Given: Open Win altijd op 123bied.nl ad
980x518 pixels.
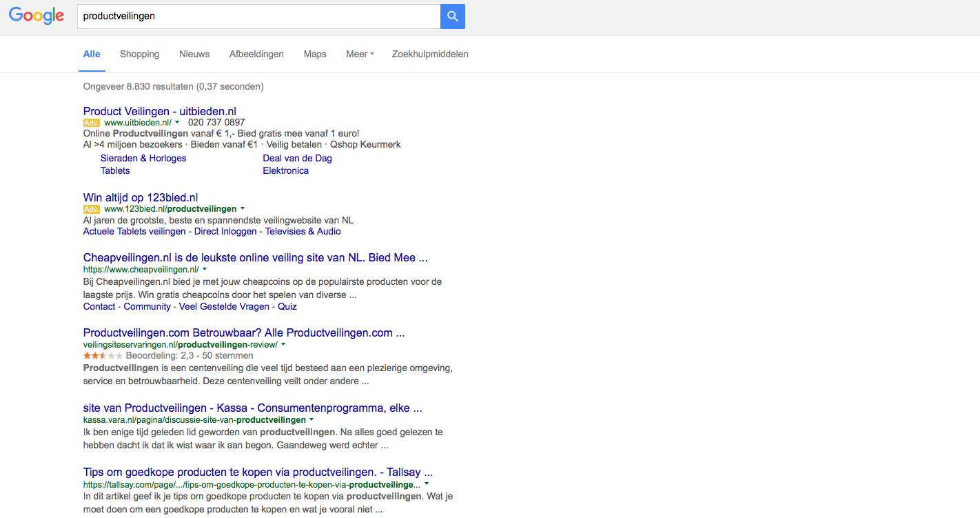Looking at the screenshot, I should click(x=141, y=197).
